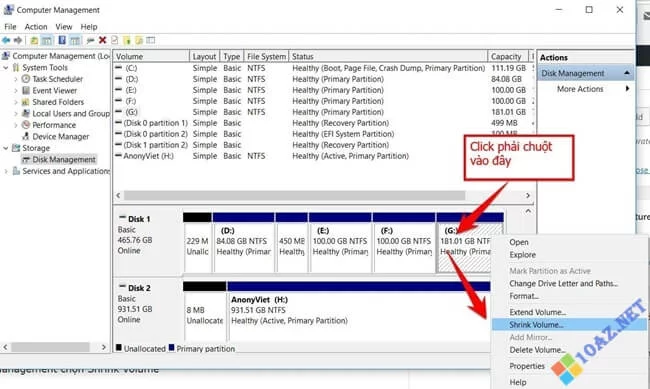Viewport: 650px width, 389px height.
Task: Expand Shared Folders node arrow
Action: tap(16, 102)
